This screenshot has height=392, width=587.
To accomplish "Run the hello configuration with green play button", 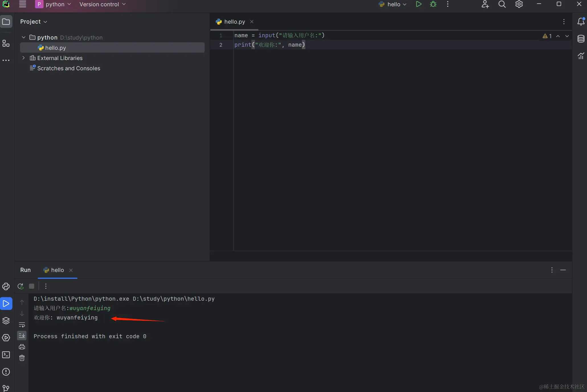I will pos(418,4).
